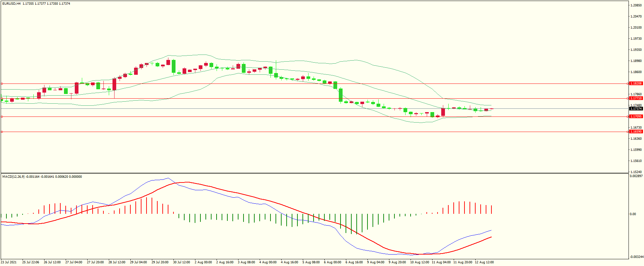Click the 27 Jul 04:00 time label
The height and width of the screenshot is (266, 644).
tap(74, 262)
